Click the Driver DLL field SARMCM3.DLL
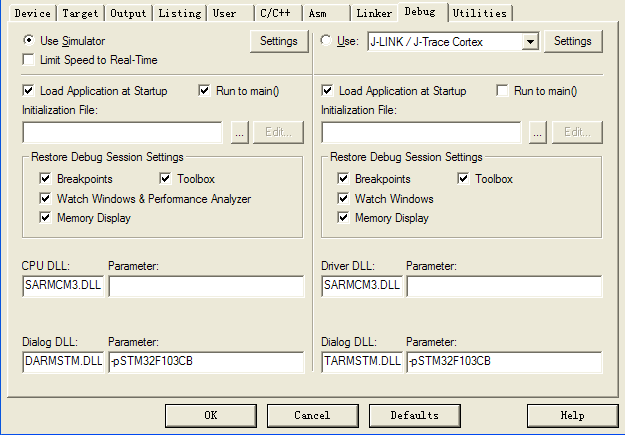The width and height of the screenshot is (625, 435). point(362,286)
